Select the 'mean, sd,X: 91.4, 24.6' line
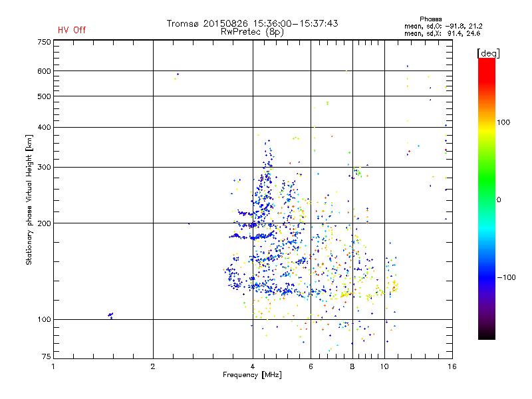The height and width of the screenshot is (399, 532). 442,33
